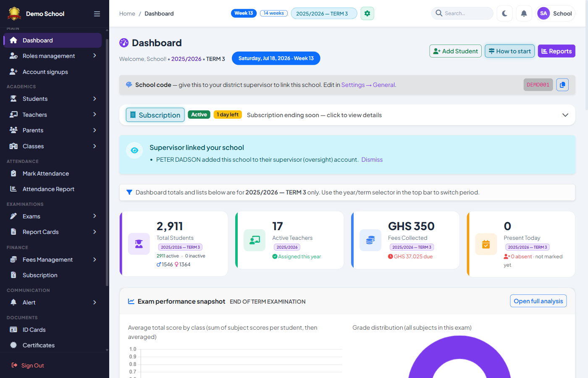Click the Add Student button
Screen dimensions: 588x378
click(x=455, y=51)
